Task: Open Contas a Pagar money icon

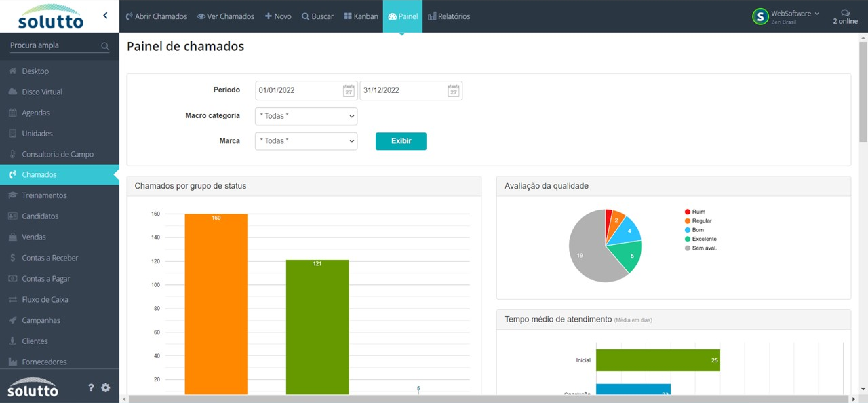Action: pos(13,279)
